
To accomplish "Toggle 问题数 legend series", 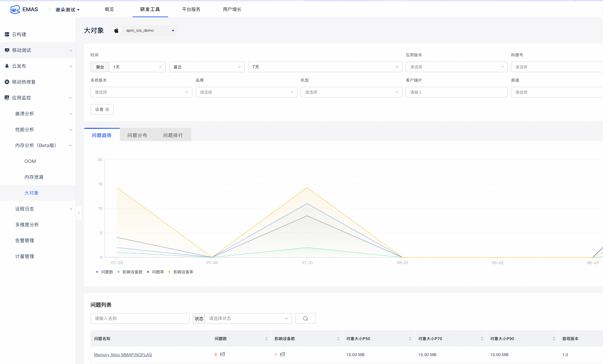I will [105, 272].
